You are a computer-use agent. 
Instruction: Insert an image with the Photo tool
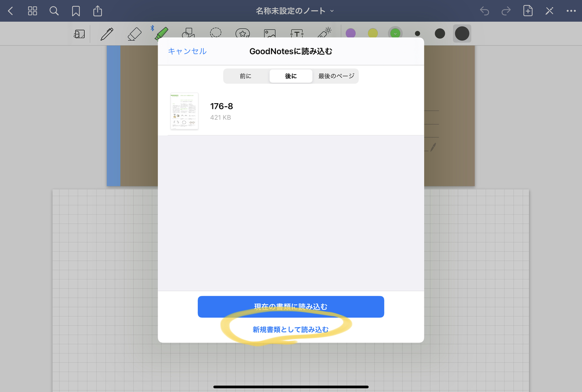[270, 33]
